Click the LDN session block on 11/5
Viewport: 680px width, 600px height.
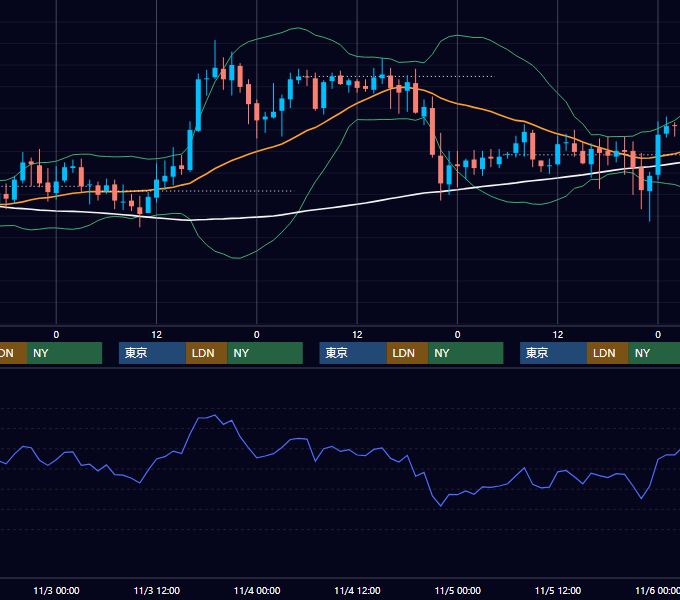coord(608,353)
